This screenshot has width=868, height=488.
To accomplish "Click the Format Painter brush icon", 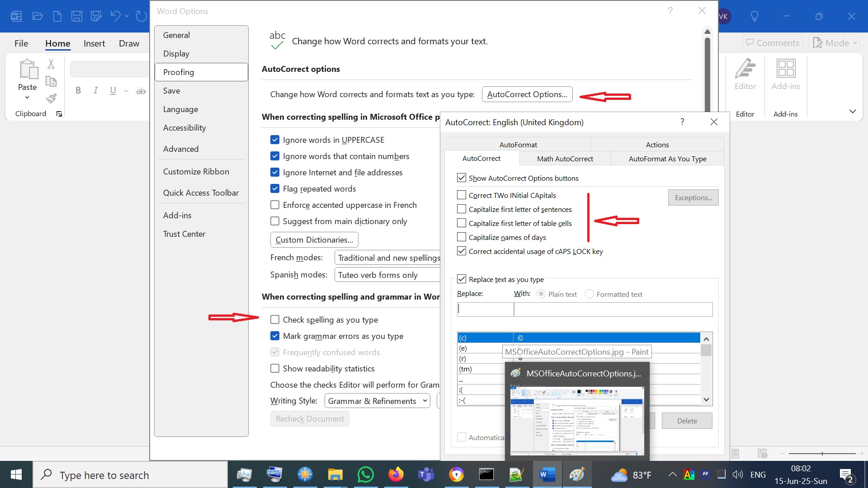I will pyautogui.click(x=51, y=99).
